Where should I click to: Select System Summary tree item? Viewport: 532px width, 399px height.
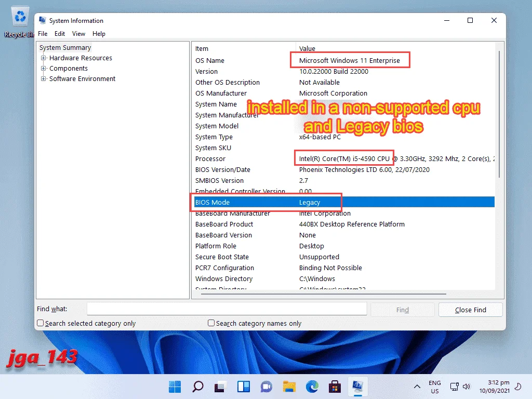[x=65, y=47]
